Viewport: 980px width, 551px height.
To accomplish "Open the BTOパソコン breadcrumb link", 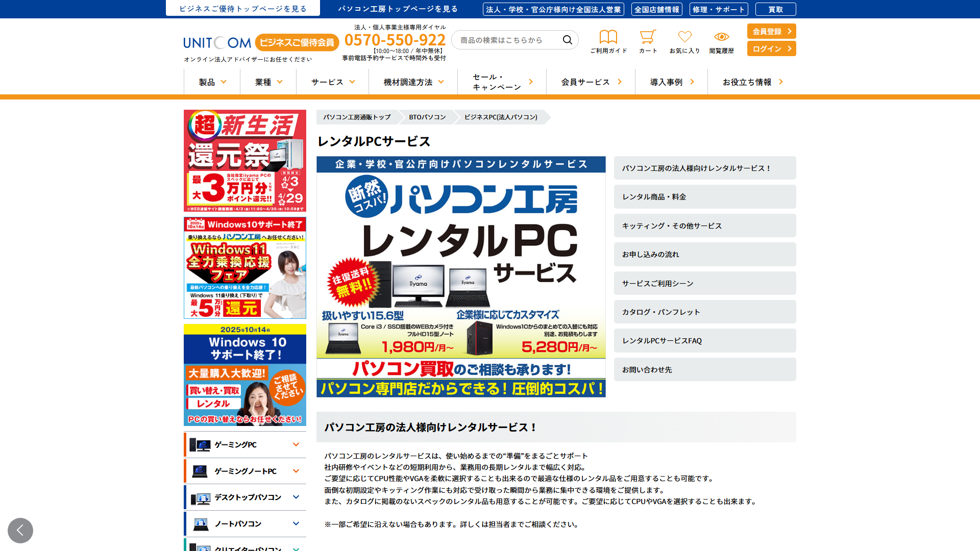I will [x=427, y=117].
